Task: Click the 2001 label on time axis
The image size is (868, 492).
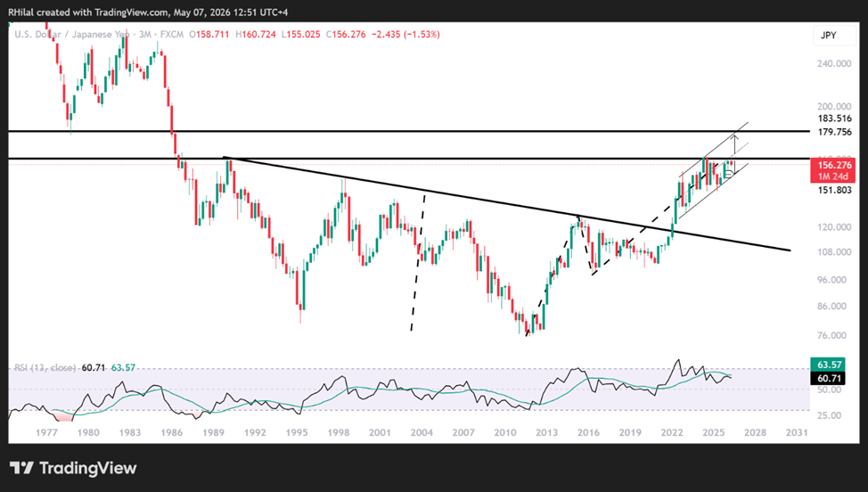Action: (380, 432)
